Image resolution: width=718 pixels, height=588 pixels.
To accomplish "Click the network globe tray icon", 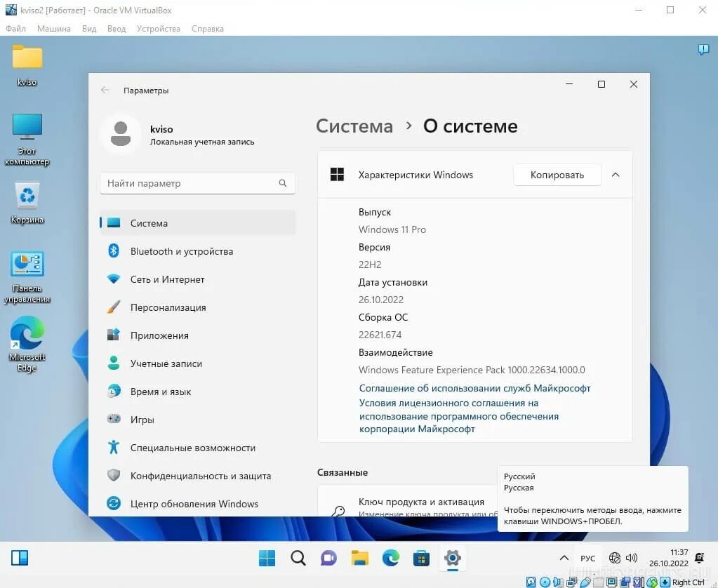I will [615, 558].
